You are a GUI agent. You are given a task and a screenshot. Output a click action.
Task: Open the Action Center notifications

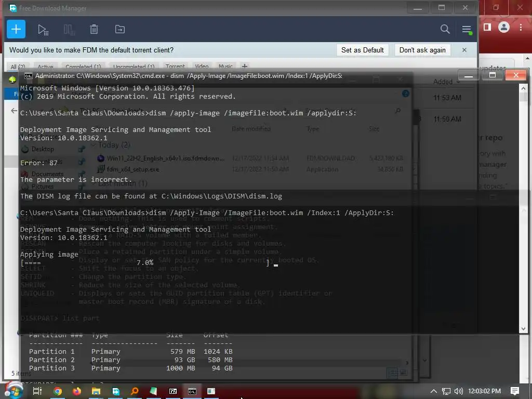[515, 391]
